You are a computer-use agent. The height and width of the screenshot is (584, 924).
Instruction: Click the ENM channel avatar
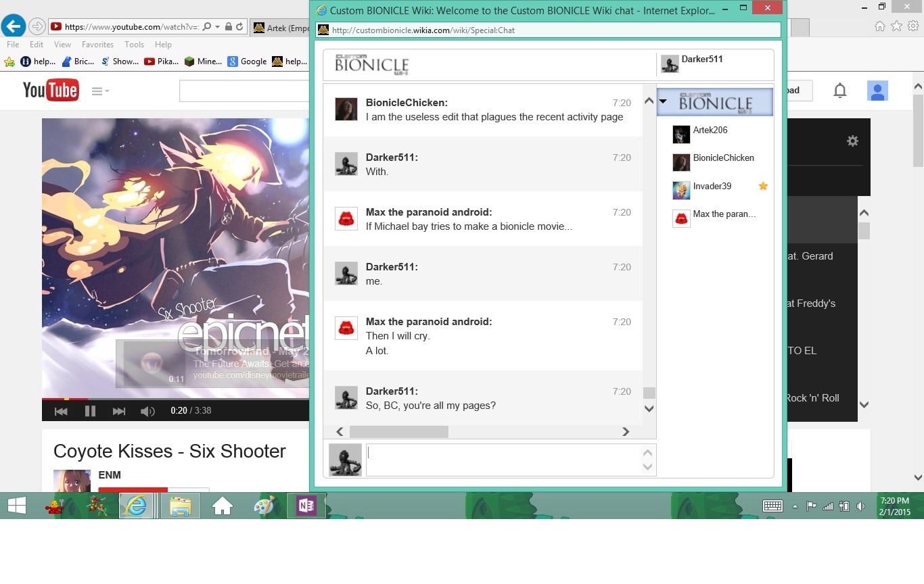point(72,481)
